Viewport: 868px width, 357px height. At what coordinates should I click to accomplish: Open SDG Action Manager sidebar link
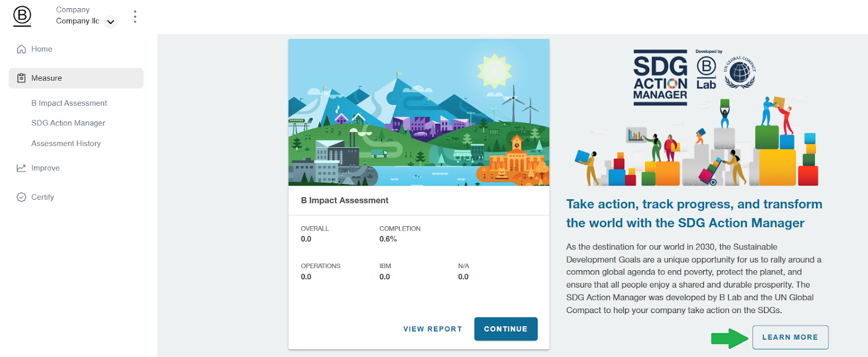click(68, 123)
